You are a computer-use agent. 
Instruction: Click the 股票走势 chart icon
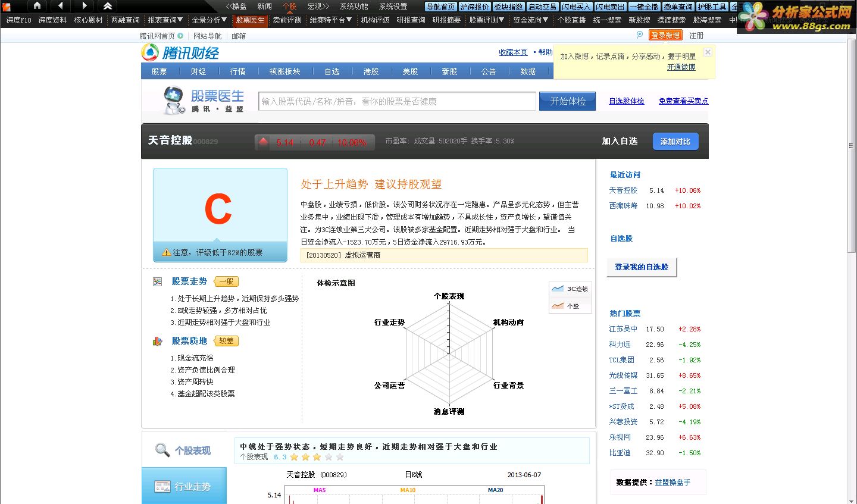pyautogui.click(x=157, y=281)
